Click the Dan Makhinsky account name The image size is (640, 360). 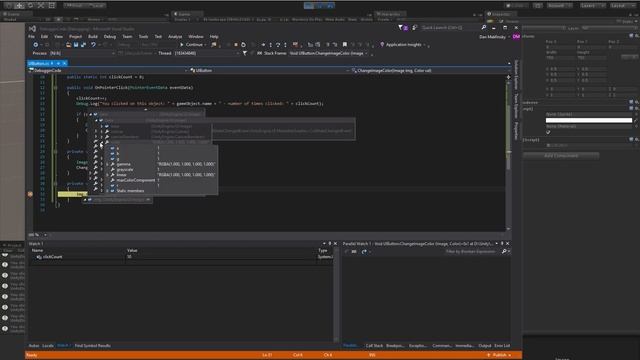point(494,37)
